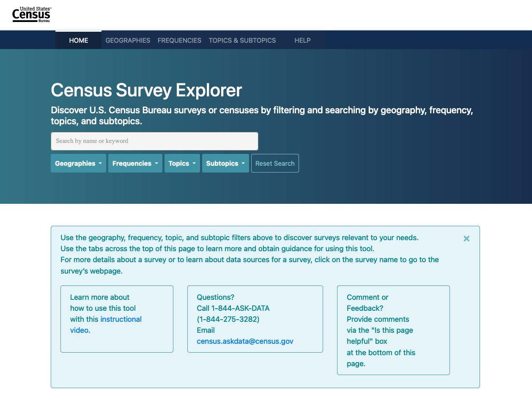532x400 pixels.
Task: Click the Search by name or keyword field
Action: coord(154,141)
